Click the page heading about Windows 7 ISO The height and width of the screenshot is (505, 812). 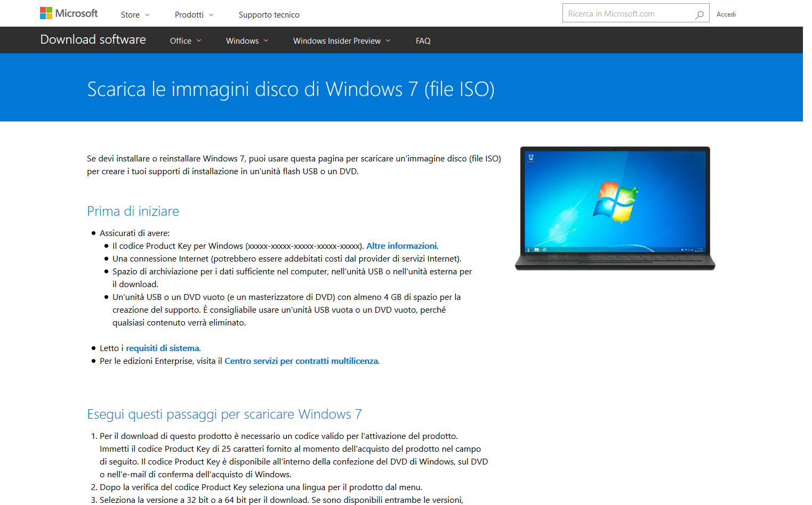click(x=291, y=89)
